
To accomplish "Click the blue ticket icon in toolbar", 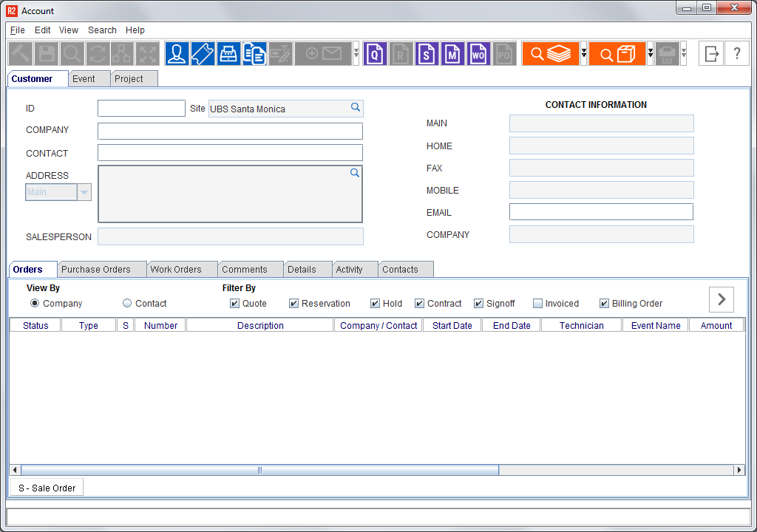I will [203, 54].
